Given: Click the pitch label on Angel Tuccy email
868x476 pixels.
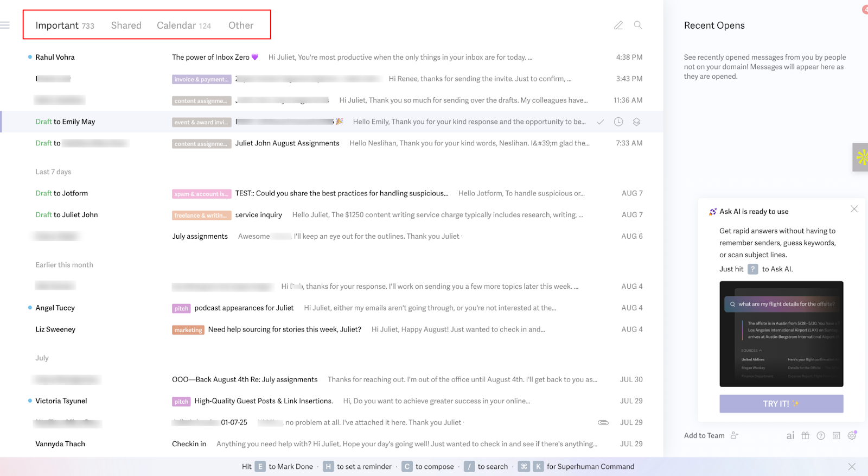Looking at the screenshot, I should pos(181,308).
